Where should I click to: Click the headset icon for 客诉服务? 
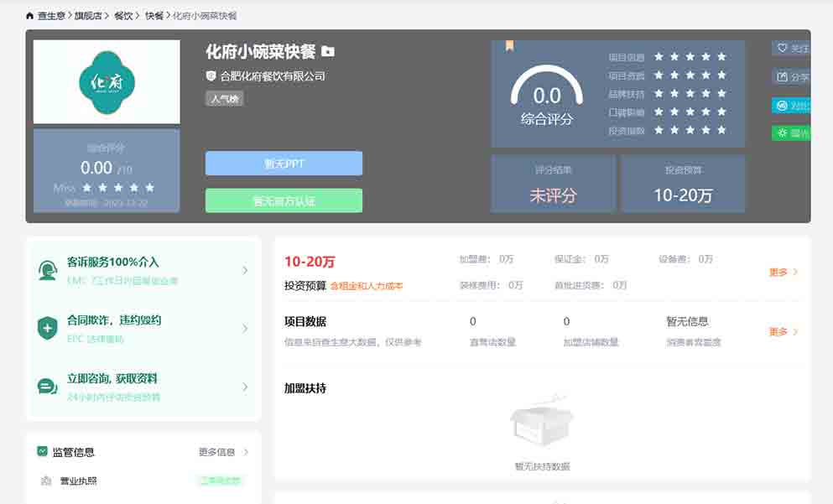[48, 270]
